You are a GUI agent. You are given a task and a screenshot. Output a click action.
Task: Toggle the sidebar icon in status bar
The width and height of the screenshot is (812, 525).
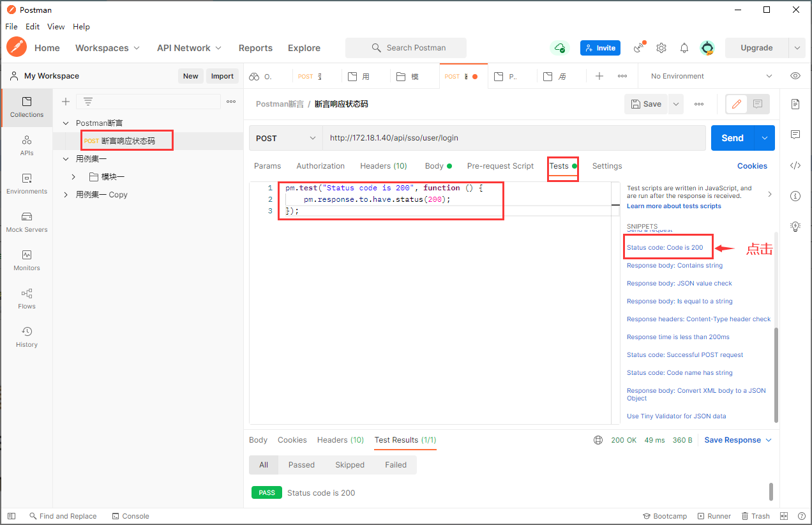click(11, 516)
